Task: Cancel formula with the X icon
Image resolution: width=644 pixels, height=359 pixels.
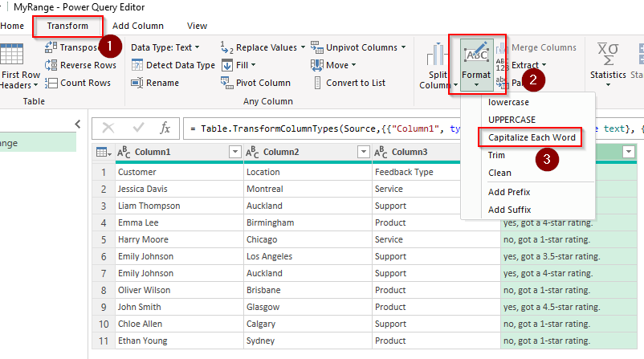Action: click(108, 129)
